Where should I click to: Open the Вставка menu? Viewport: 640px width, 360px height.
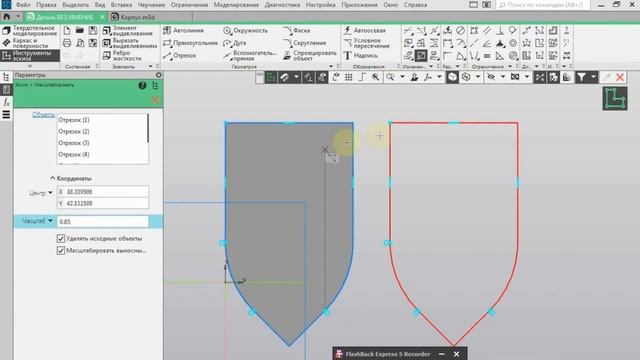point(121,5)
